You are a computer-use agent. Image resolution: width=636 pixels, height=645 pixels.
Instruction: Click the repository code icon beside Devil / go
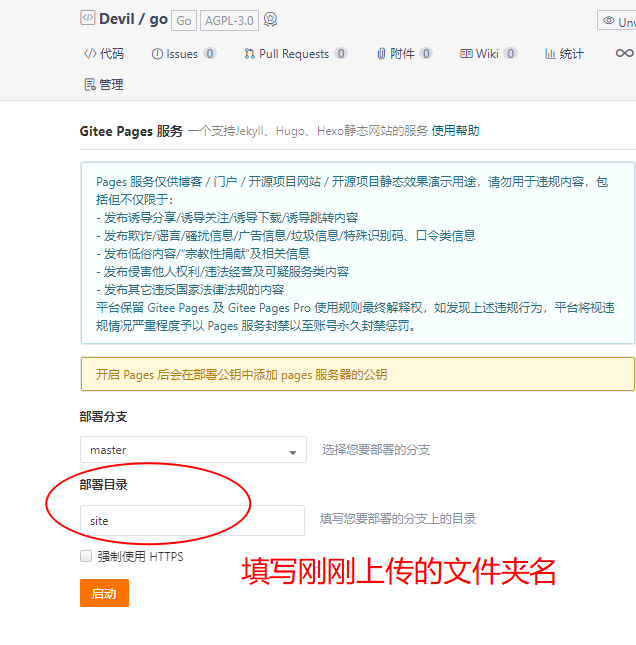coord(88,18)
